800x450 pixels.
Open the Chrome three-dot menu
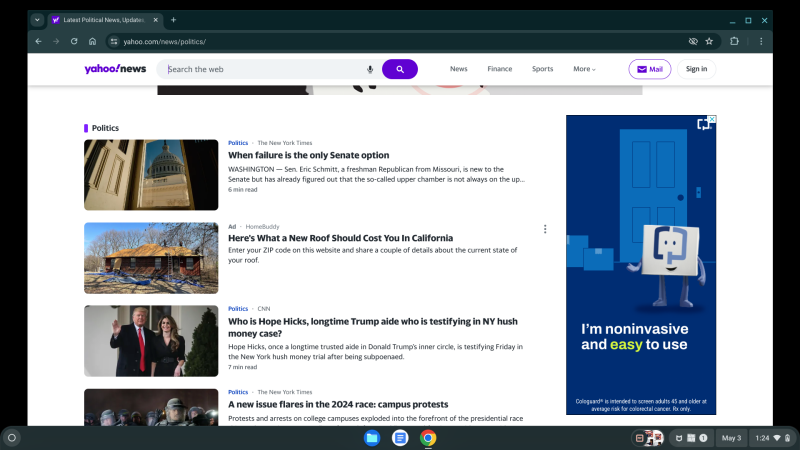(x=760, y=41)
